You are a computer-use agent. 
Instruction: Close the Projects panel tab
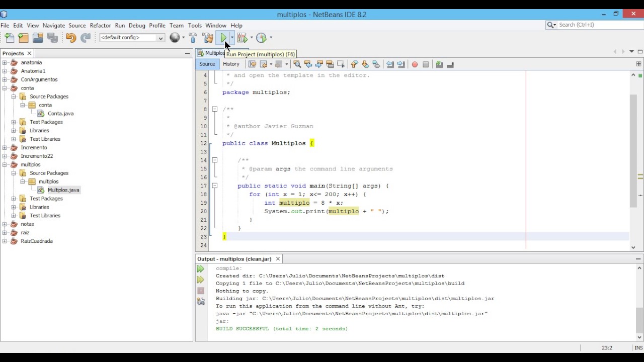pos(29,53)
